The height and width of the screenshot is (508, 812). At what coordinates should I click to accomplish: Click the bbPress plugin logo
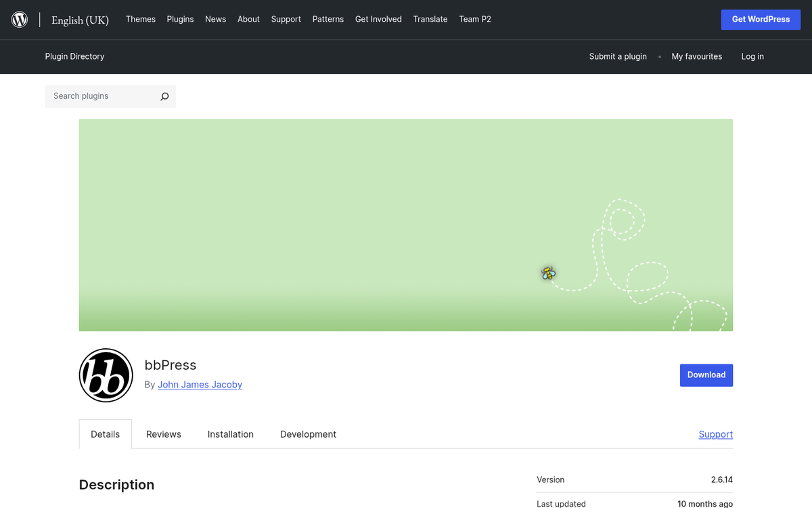click(x=106, y=375)
